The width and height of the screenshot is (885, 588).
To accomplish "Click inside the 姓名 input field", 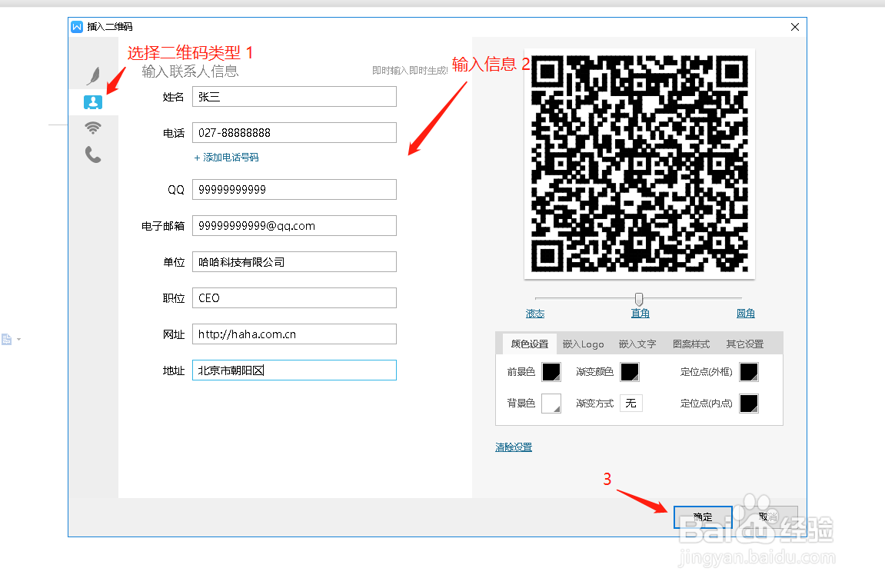I will coord(294,96).
